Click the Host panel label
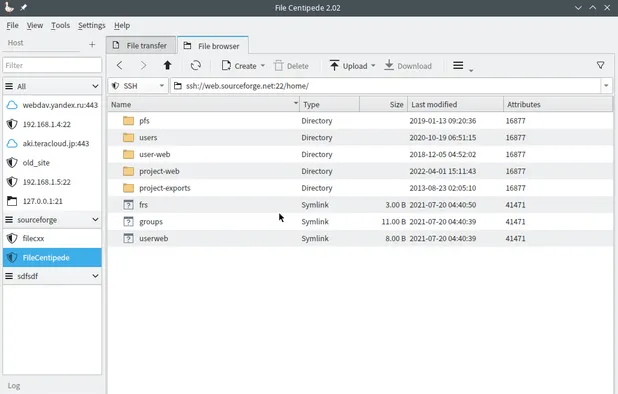The width and height of the screenshot is (618, 394). click(15, 43)
